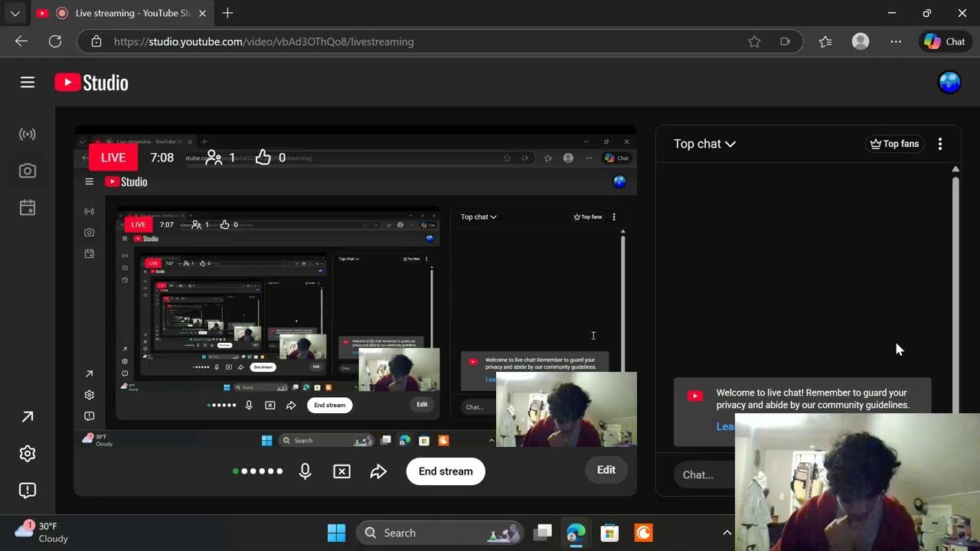Open the channel account avatar menu
980x551 pixels.
click(x=949, y=83)
